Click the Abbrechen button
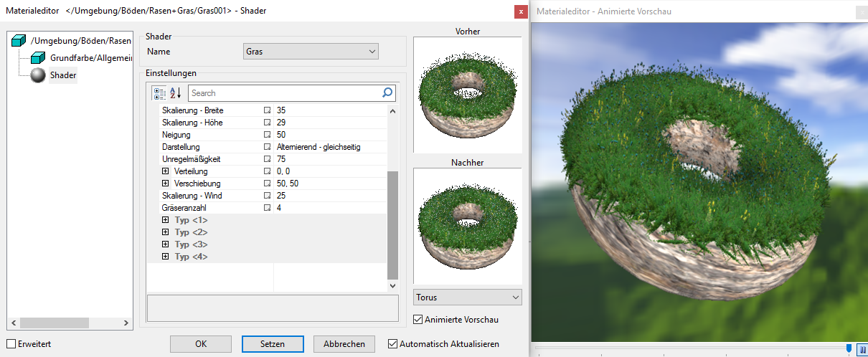The image size is (868, 357). pos(344,343)
